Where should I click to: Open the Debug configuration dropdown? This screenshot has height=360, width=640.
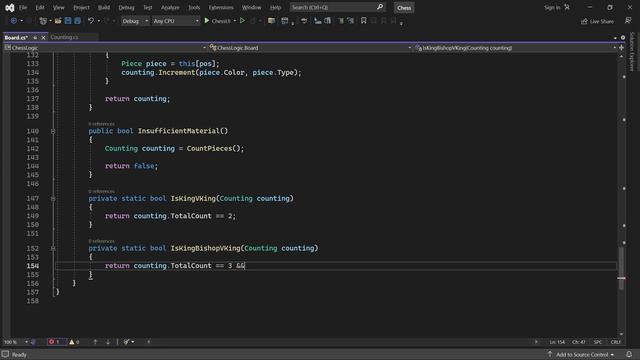click(x=135, y=21)
